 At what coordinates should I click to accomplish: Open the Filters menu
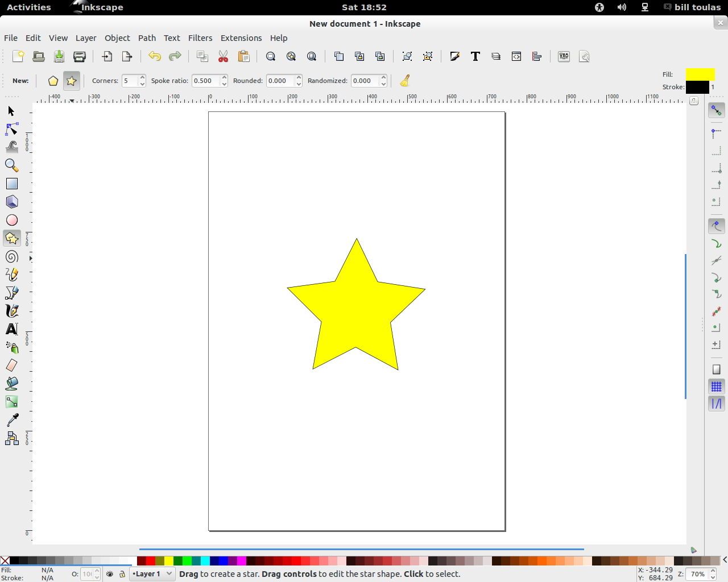[x=200, y=38]
